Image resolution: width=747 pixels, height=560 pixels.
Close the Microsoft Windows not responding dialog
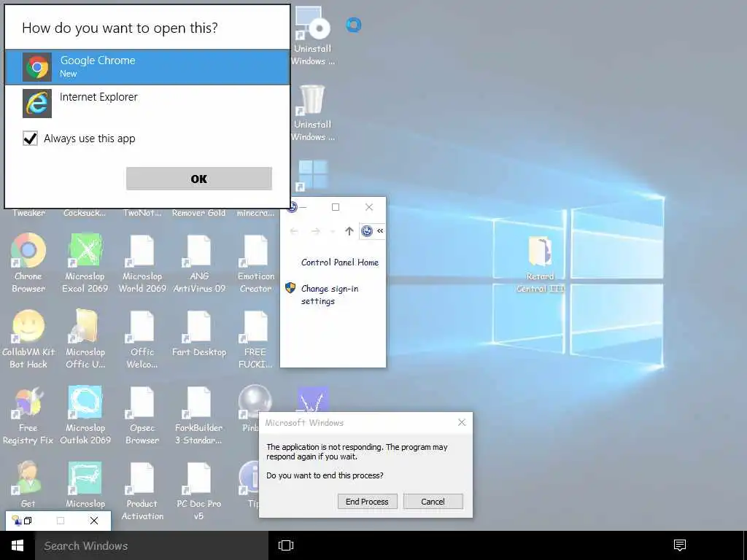click(462, 422)
